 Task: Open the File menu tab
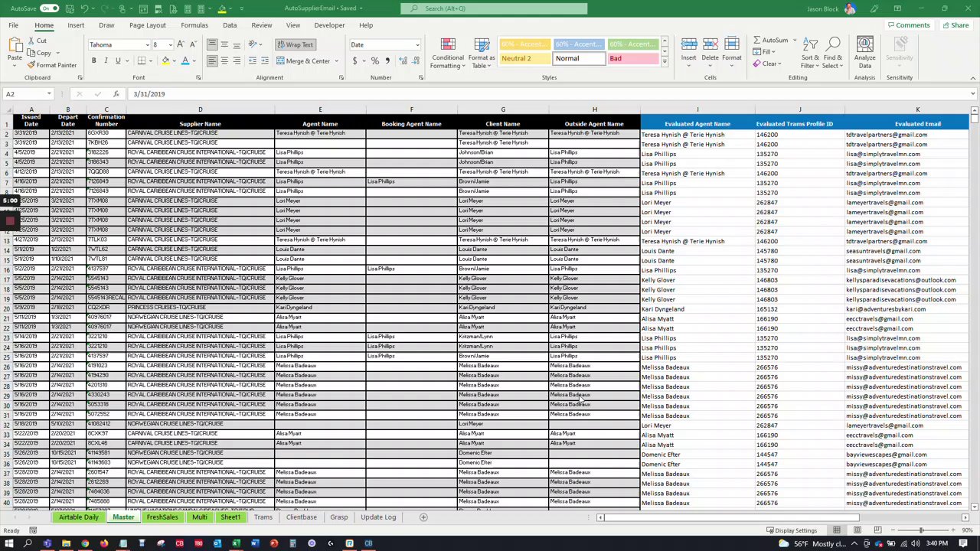pos(13,25)
